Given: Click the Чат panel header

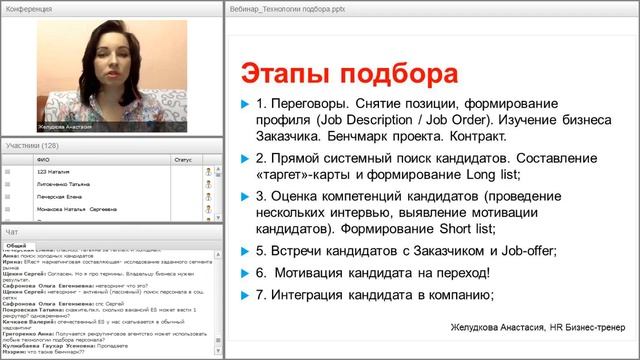Looking at the screenshot, I should [x=112, y=232].
